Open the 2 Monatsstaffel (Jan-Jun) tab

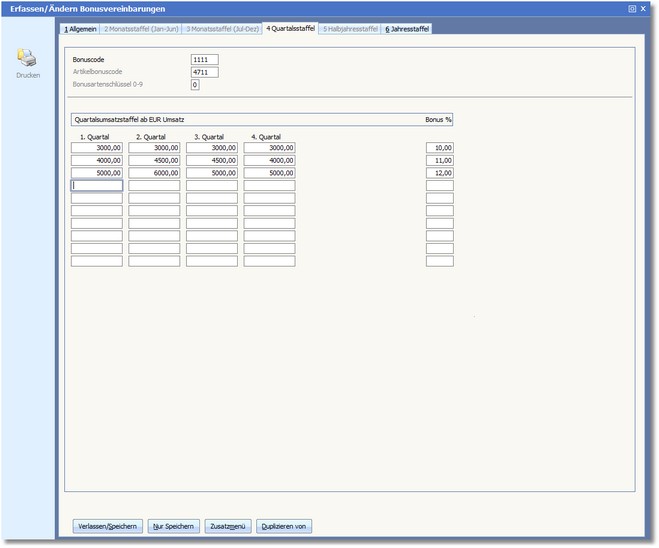(141, 29)
